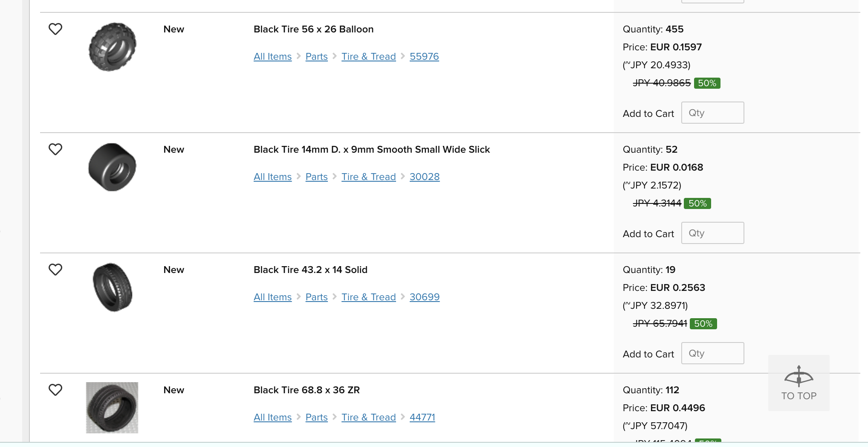Open part number 30699 link
The height and width of the screenshot is (447, 868).
(x=425, y=297)
